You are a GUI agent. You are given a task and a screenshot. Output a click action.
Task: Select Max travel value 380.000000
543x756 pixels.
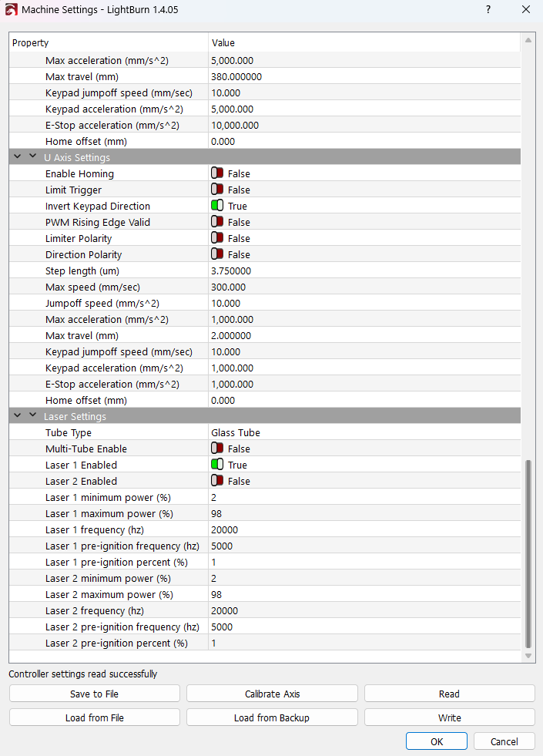tap(236, 76)
